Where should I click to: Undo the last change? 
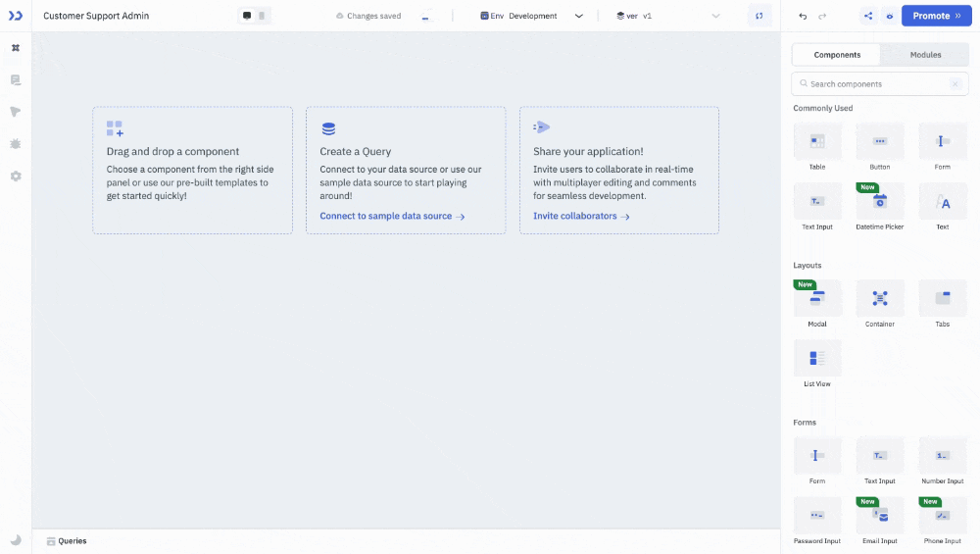803,16
